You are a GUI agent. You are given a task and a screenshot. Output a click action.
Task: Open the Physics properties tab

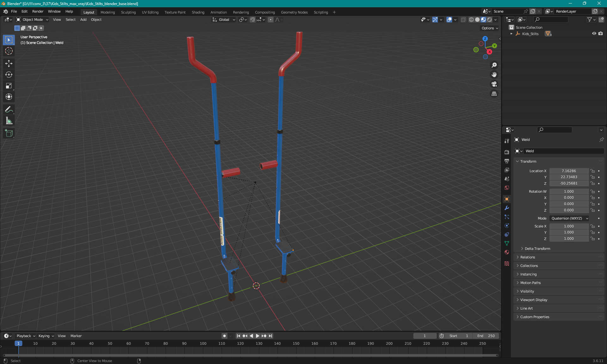(507, 226)
